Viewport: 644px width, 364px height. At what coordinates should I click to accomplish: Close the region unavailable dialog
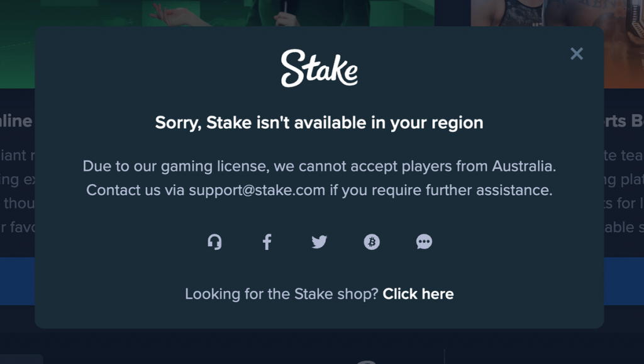coord(577,54)
